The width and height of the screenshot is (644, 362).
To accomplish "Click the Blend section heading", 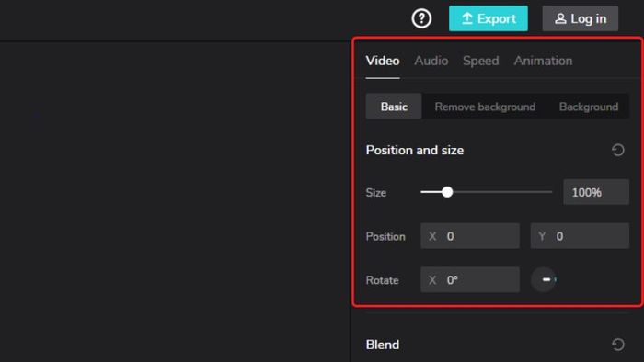I will coord(383,345).
